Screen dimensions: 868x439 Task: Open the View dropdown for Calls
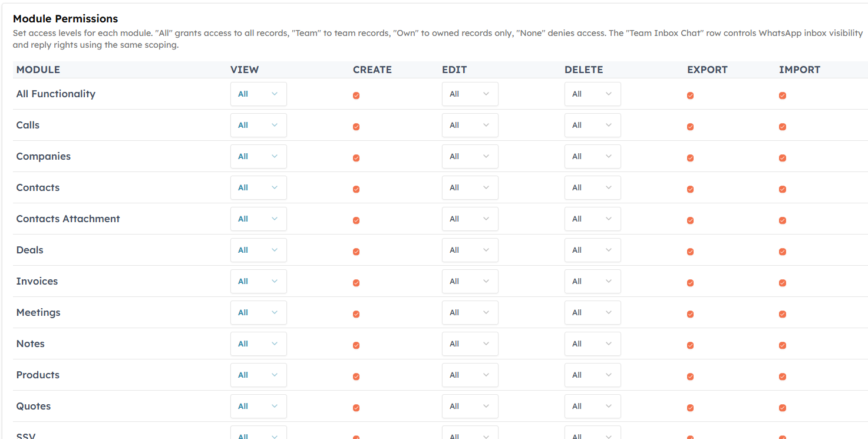click(258, 125)
